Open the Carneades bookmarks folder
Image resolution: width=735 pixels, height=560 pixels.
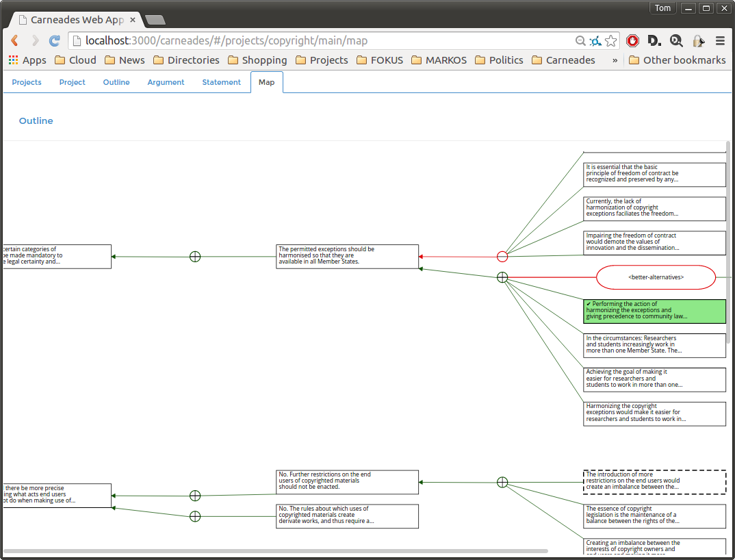[x=563, y=60]
